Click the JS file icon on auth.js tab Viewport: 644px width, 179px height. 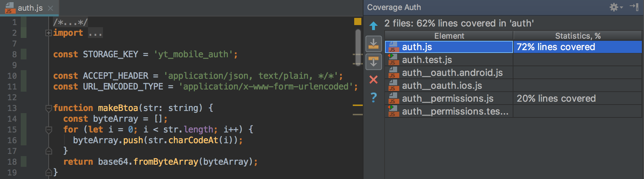click(x=10, y=8)
